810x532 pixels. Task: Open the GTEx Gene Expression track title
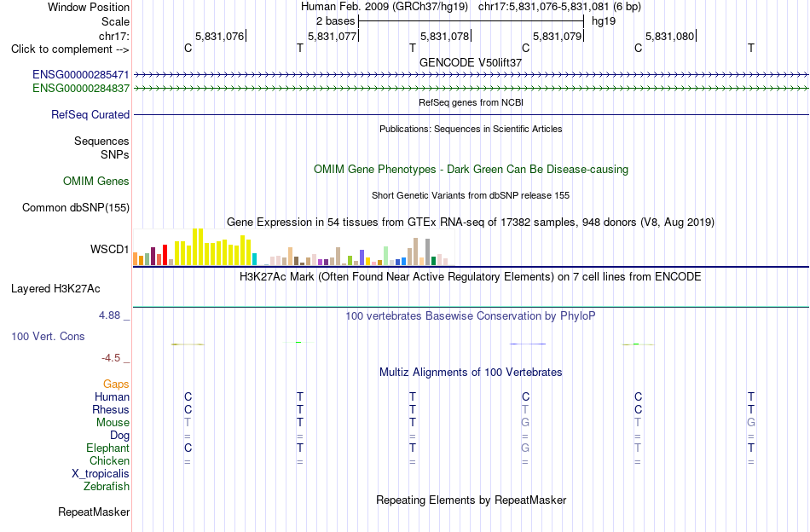471,223
